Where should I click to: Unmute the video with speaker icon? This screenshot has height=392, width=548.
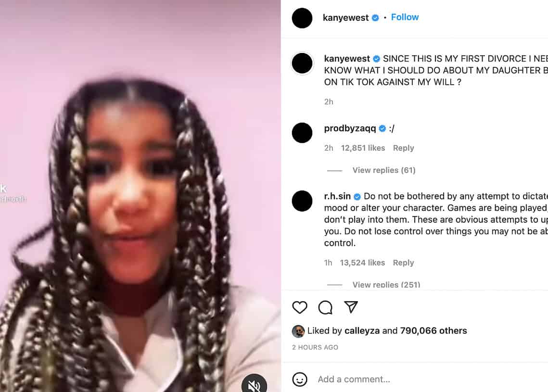[254, 385]
